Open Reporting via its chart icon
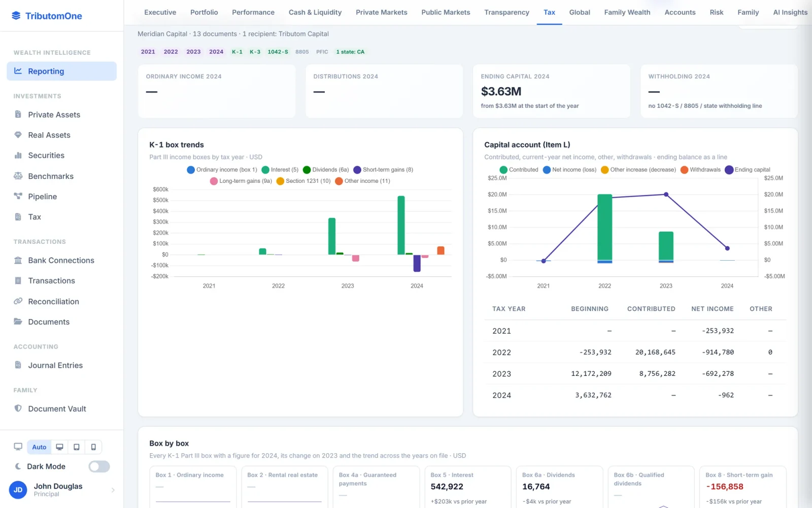This screenshot has width=812, height=508. click(x=18, y=71)
